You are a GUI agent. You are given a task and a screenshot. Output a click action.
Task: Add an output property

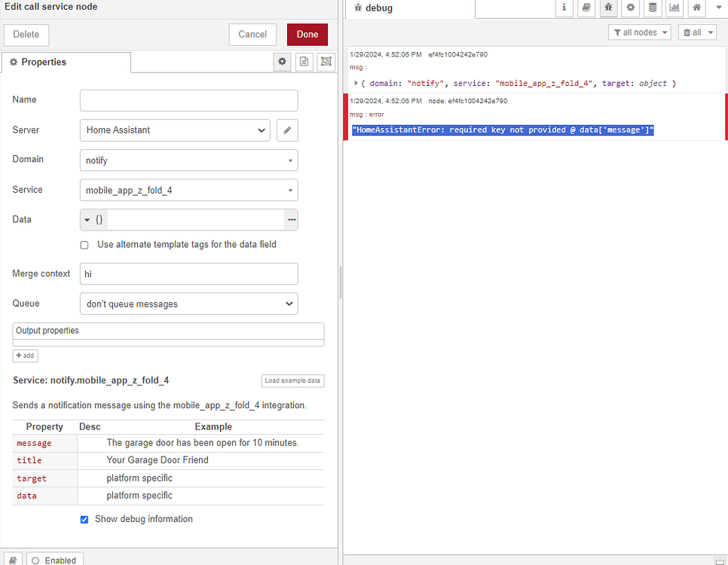pos(25,356)
